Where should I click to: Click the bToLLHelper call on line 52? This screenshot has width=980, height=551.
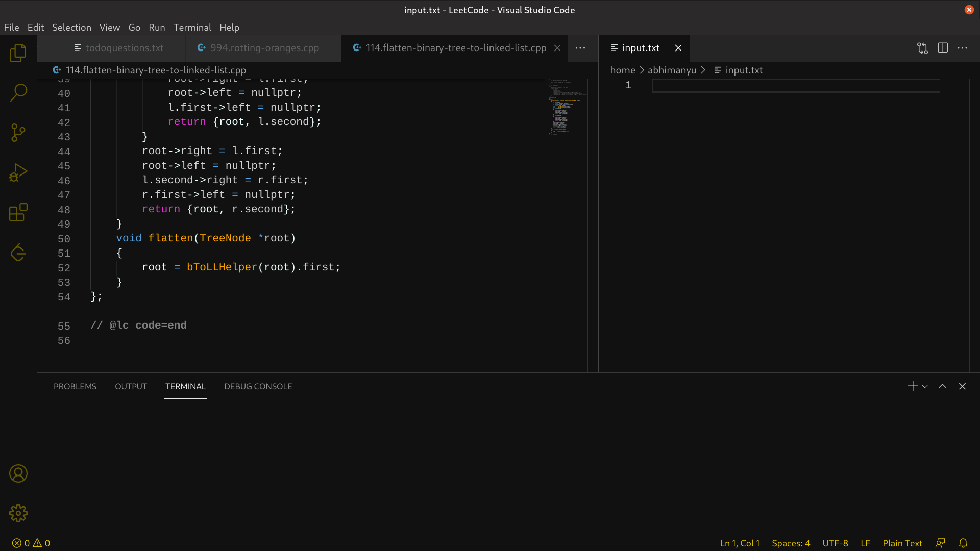[x=222, y=267]
